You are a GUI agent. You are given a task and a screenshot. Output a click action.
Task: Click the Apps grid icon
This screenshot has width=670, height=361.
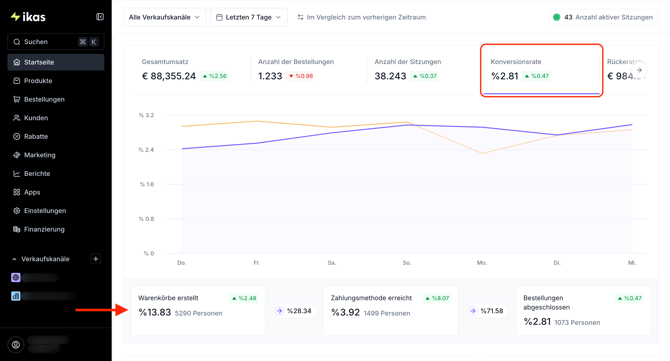point(17,192)
